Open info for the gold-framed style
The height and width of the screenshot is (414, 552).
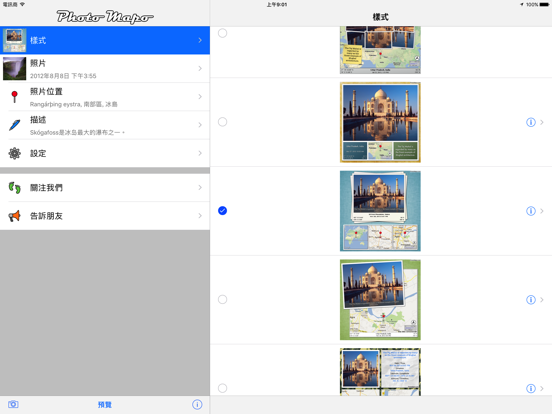pos(531,122)
